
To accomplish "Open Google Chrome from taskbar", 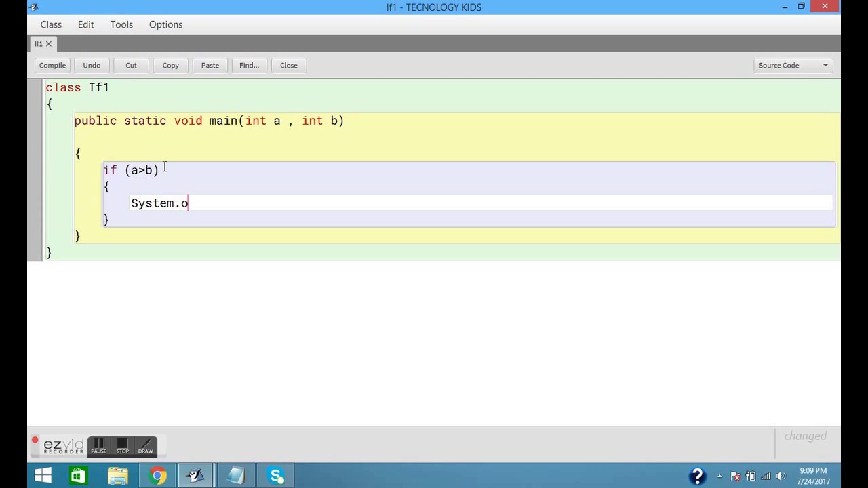I will 157,476.
